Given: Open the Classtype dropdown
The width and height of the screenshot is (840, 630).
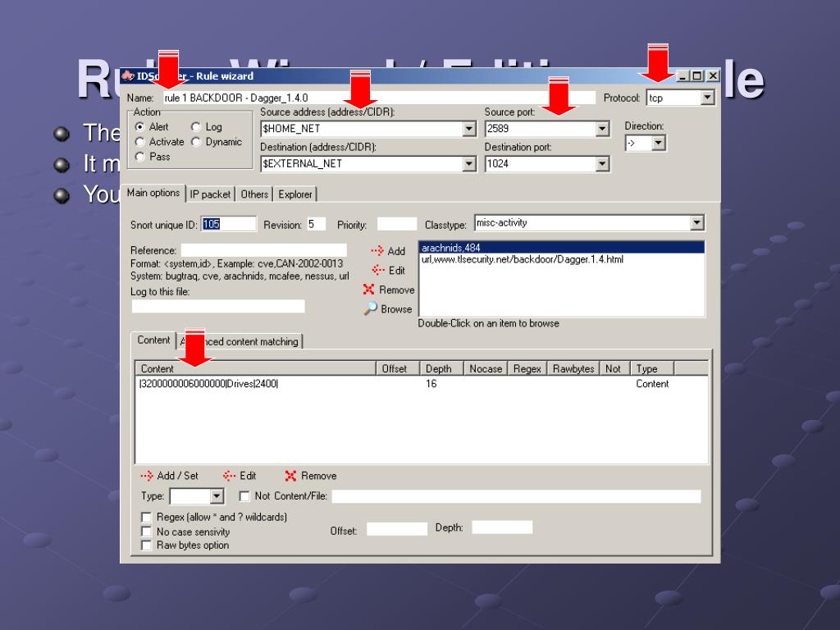Looking at the screenshot, I should (696, 223).
